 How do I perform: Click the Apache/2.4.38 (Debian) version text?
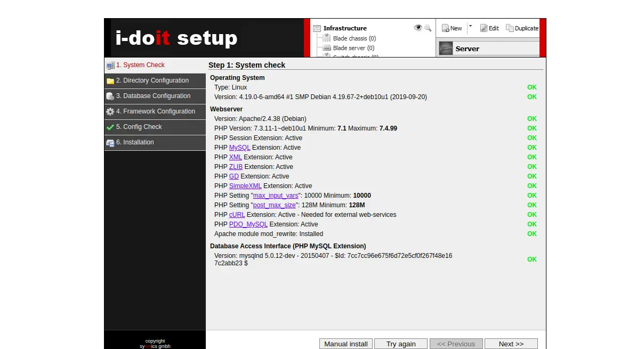tap(260, 119)
